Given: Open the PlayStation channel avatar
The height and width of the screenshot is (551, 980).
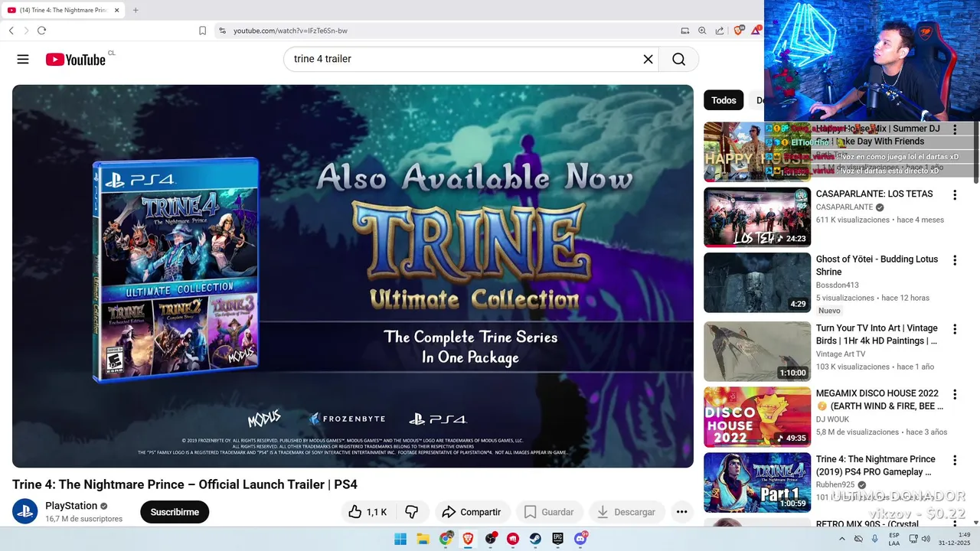Looking at the screenshot, I should tap(25, 511).
